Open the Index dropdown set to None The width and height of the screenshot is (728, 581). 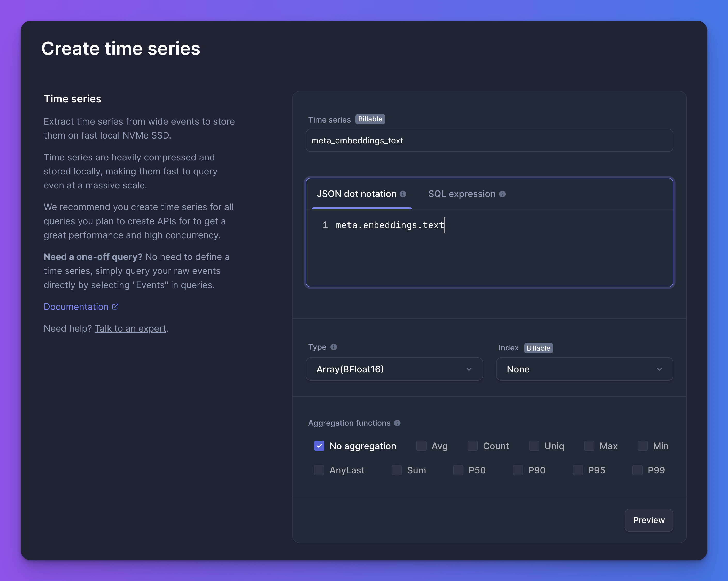click(x=584, y=369)
